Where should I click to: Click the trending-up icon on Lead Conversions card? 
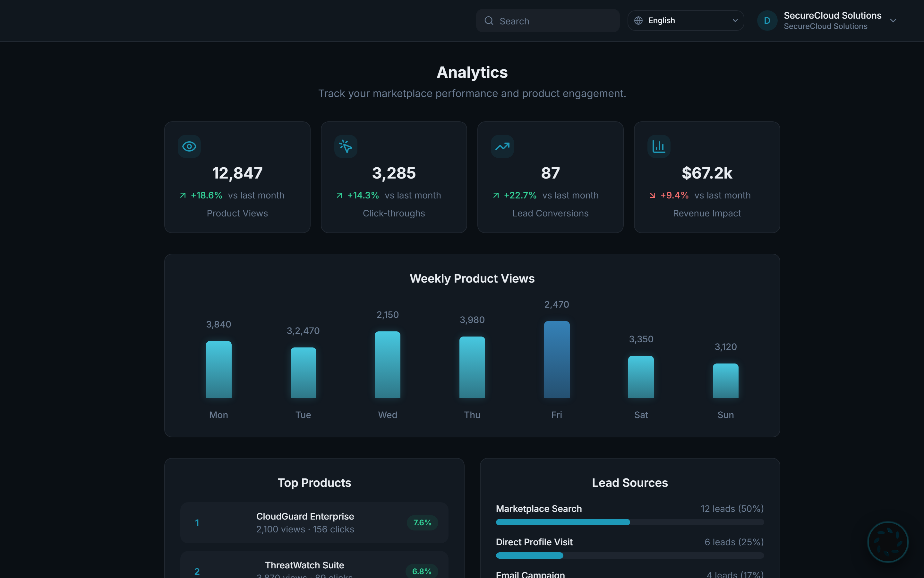click(502, 146)
